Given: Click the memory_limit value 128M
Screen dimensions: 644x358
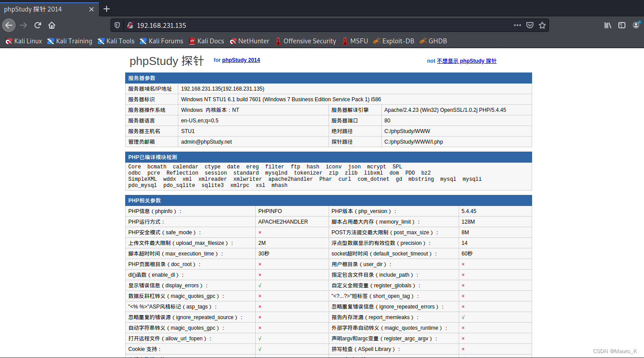Looking at the screenshot, I should click(x=468, y=222).
